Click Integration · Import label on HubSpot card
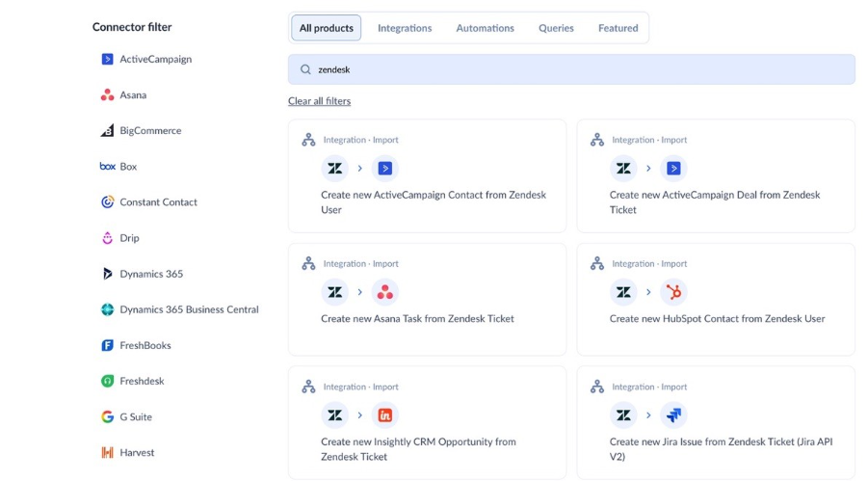 [x=648, y=264]
